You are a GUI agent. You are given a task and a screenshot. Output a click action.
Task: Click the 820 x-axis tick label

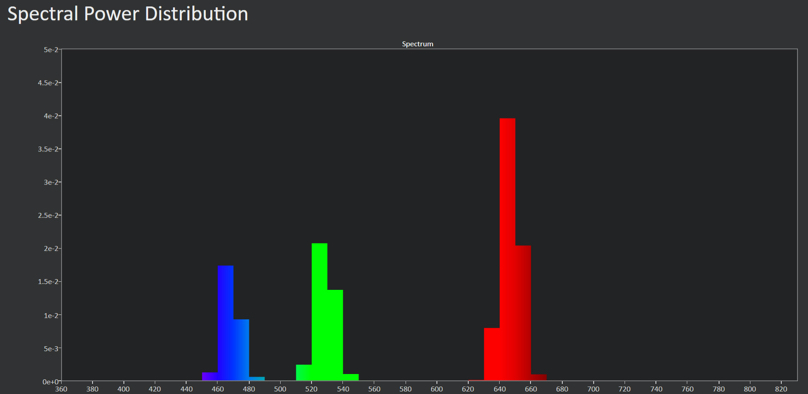tap(781, 389)
